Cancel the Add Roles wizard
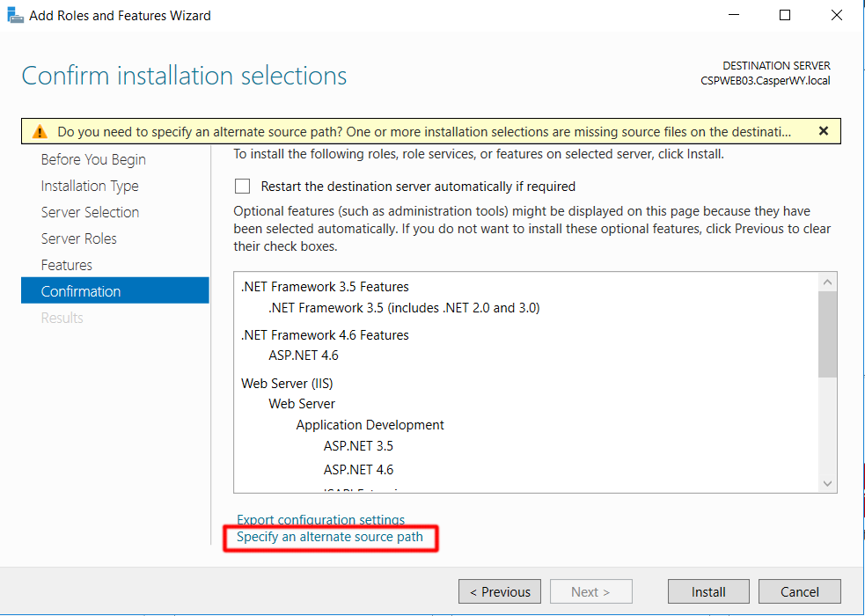865x616 pixels. tap(799, 591)
